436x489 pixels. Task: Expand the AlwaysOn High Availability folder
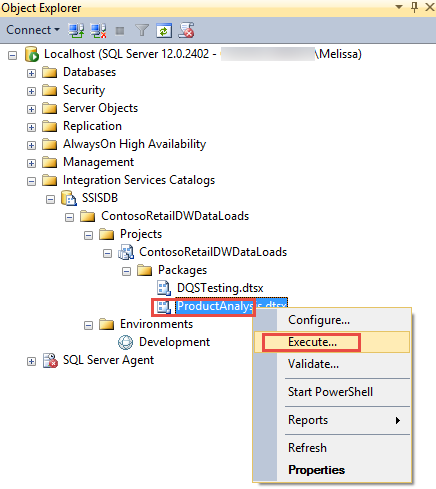tap(31, 145)
